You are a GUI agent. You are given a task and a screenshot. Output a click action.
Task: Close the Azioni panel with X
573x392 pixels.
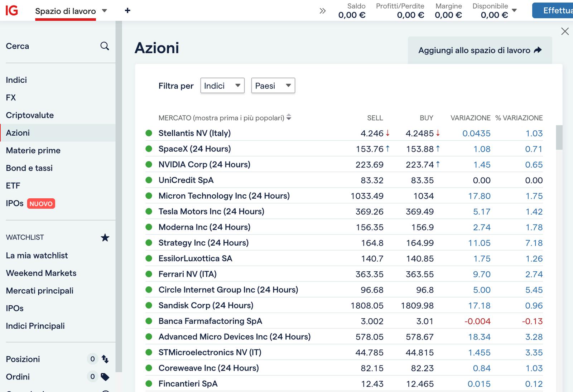point(565,31)
